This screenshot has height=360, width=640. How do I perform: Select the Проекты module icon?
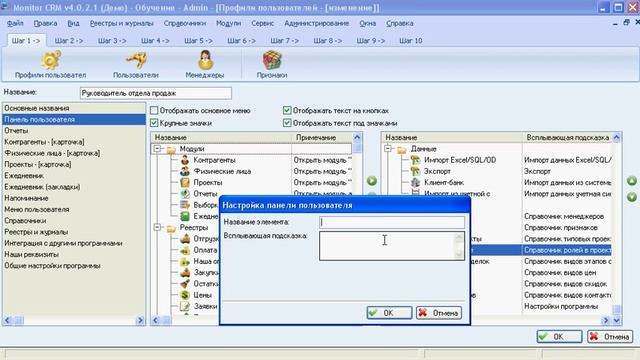click(x=185, y=182)
